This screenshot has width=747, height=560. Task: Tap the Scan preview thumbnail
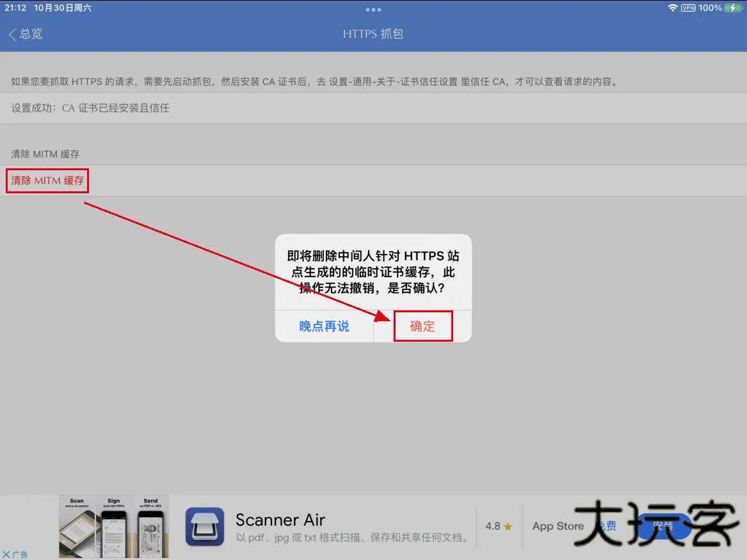76,527
